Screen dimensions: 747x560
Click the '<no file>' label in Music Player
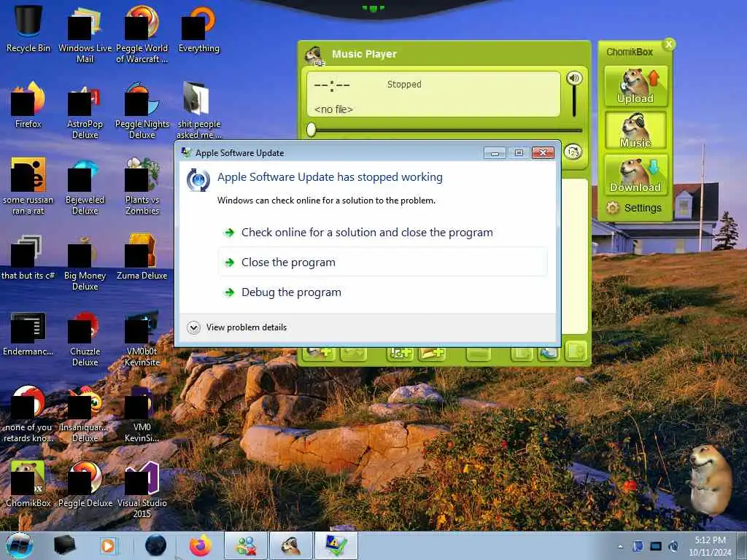point(333,109)
